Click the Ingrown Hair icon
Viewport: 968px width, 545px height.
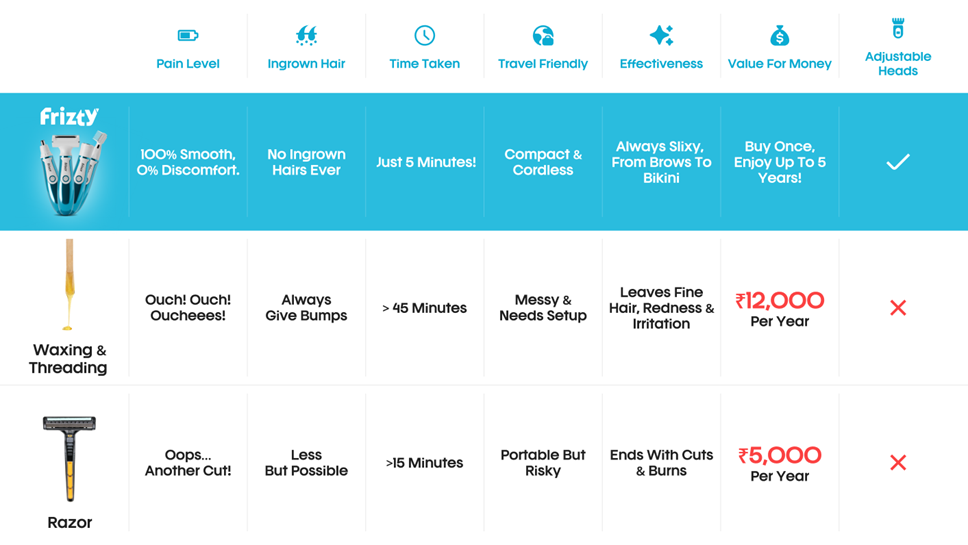coord(306,36)
